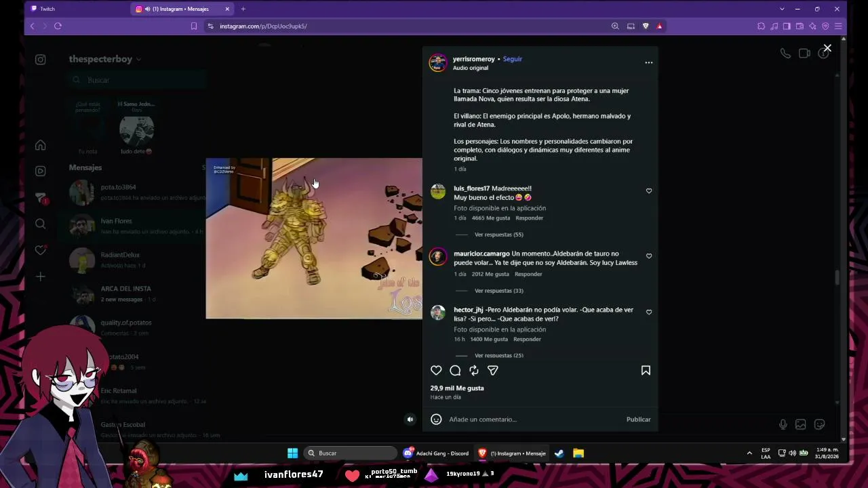Play the Saint Seiya video post
The width and height of the screenshot is (868, 488).
314,238
